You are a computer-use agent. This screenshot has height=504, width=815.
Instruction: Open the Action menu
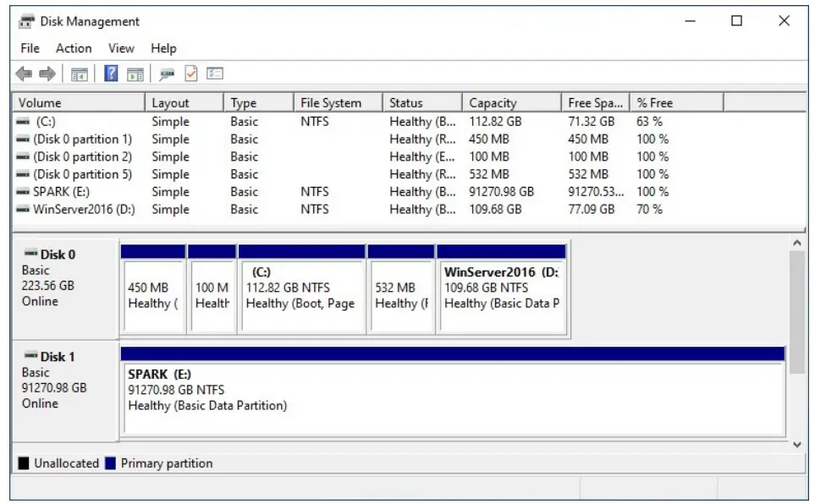74,48
